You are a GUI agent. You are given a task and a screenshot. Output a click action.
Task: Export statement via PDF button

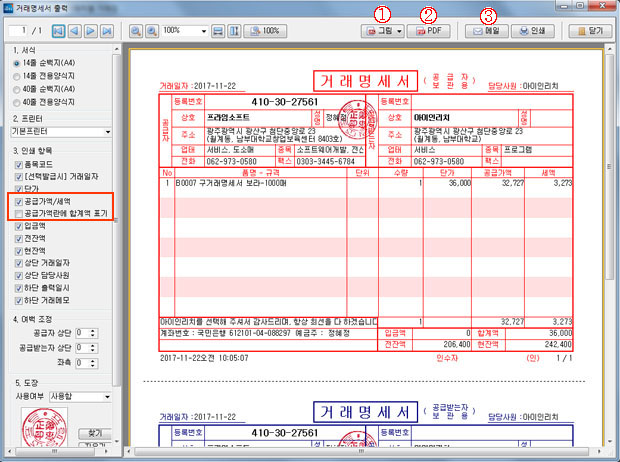point(429,31)
